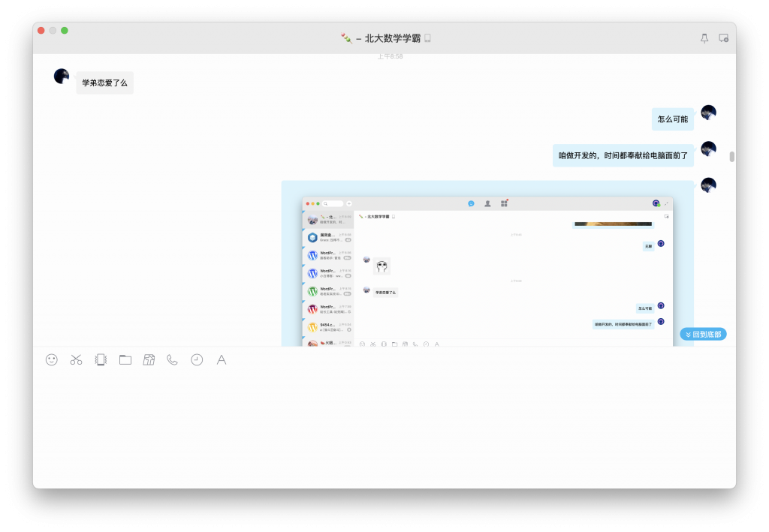The width and height of the screenshot is (769, 532).
Task: Click the 回到底部 jump button
Action: tap(703, 334)
